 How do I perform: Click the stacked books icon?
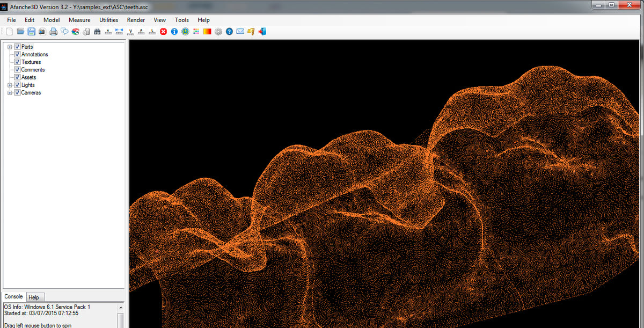pyautogui.click(x=75, y=32)
